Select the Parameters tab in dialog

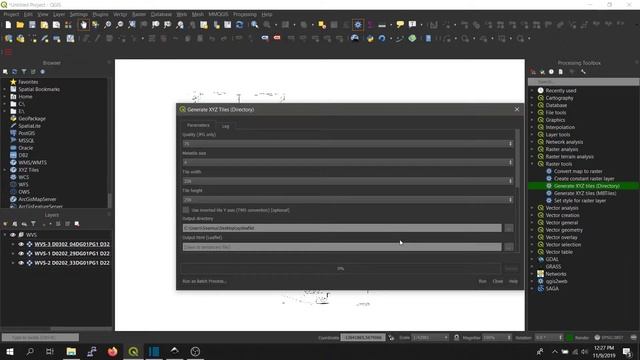tap(198, 125)
